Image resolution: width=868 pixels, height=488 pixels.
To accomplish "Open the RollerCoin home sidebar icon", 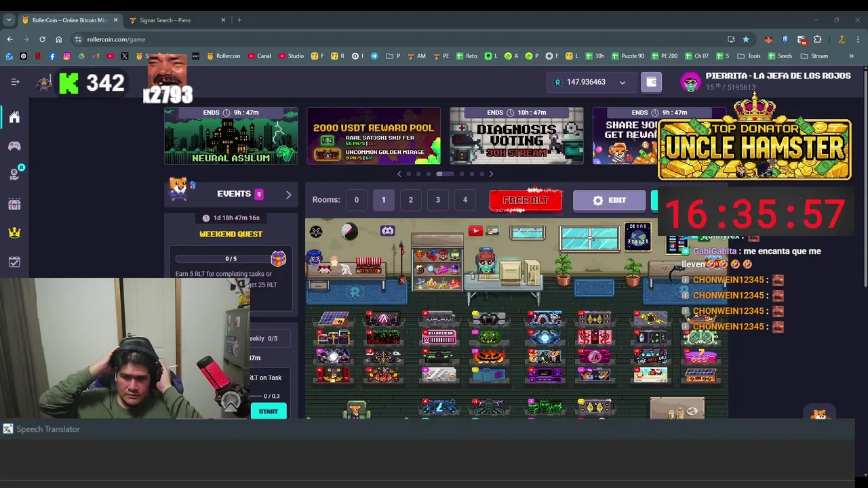I will (14, 117).
